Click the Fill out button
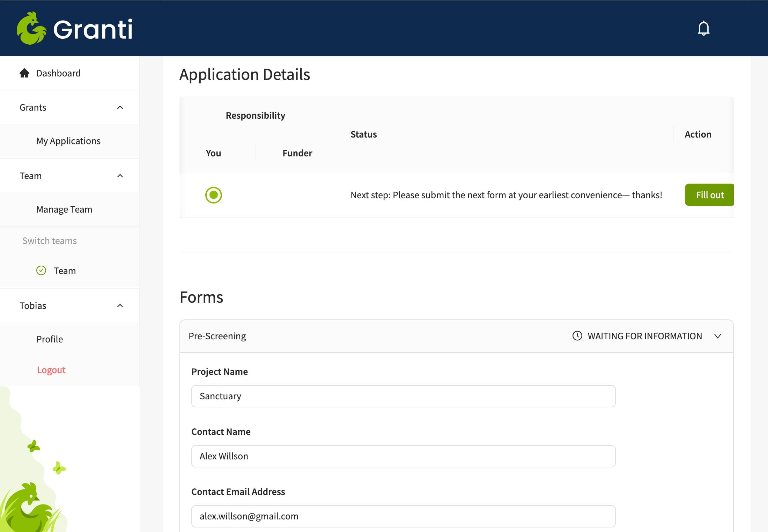The height and width of the screenshot is (532, 768). coord(709,195)
